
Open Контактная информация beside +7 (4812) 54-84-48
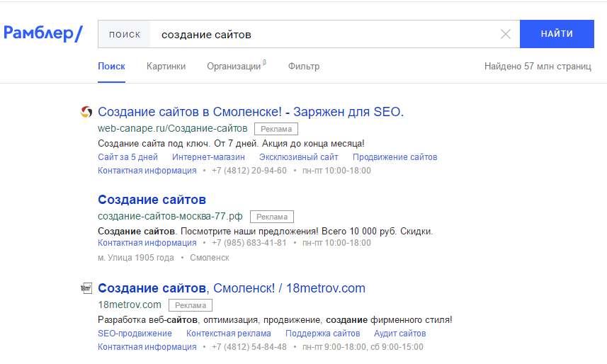[x=147, y=347]
